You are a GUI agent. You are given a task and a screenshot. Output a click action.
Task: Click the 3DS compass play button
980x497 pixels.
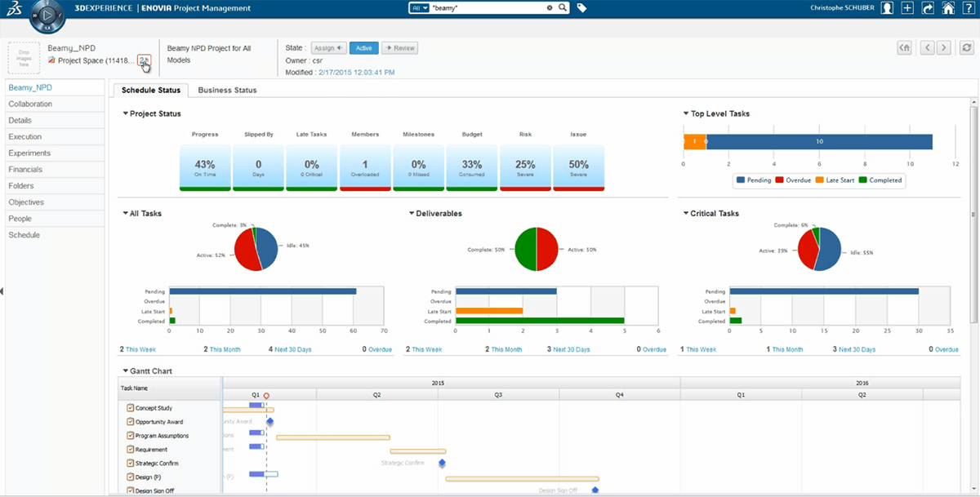tap(47, 17)
